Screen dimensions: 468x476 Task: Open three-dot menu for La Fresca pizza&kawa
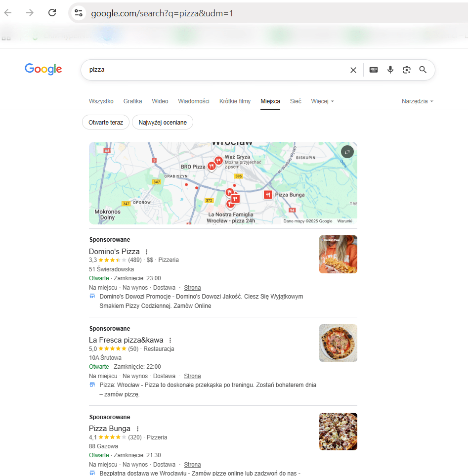(x=170, y=340)
